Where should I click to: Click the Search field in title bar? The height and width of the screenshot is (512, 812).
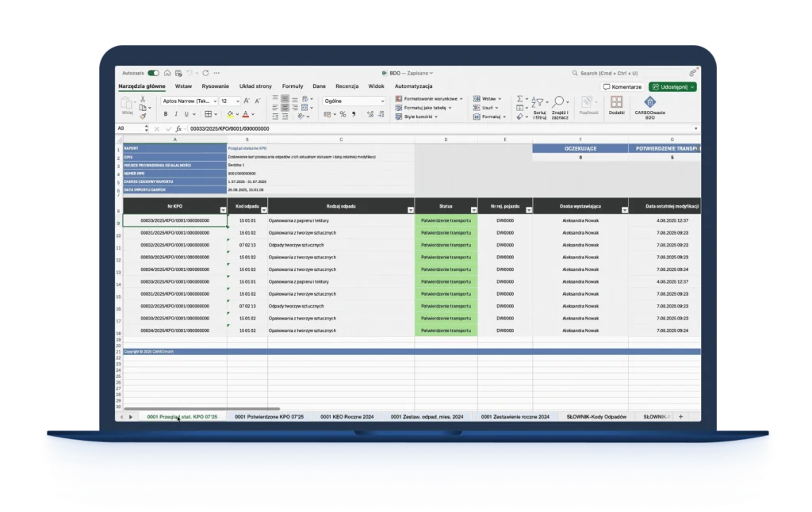pos(626,72)
